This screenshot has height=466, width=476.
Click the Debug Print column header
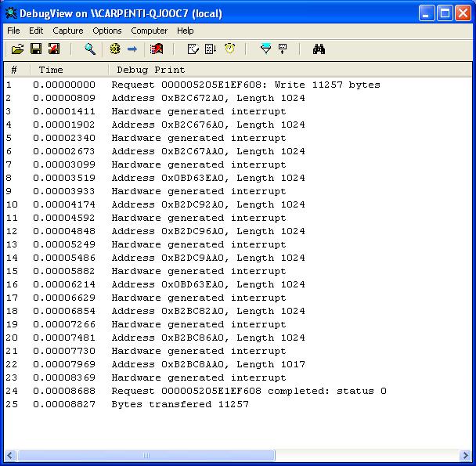pos(150,70)
